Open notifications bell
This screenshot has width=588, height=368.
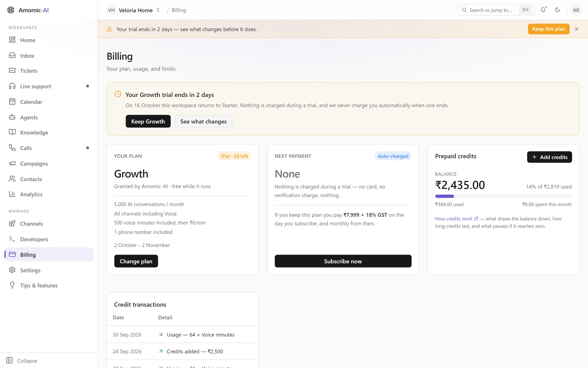coord(543,10)
